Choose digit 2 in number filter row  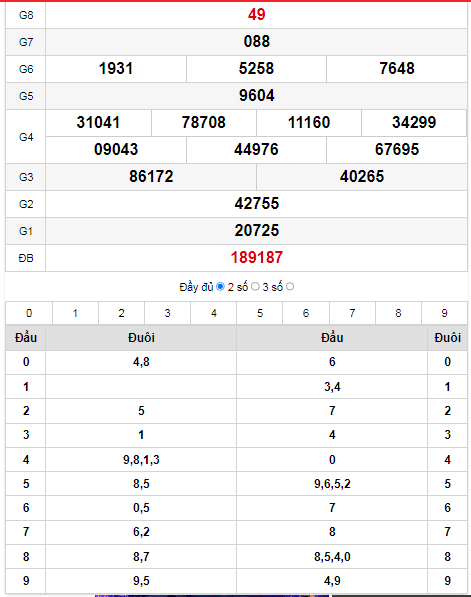[x=121, y=313]
